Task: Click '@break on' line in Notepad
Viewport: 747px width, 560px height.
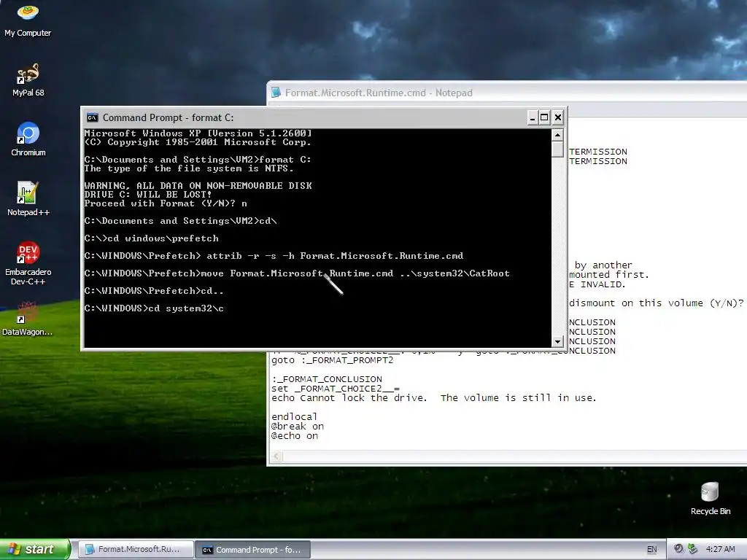Action: tap(298, 426)
